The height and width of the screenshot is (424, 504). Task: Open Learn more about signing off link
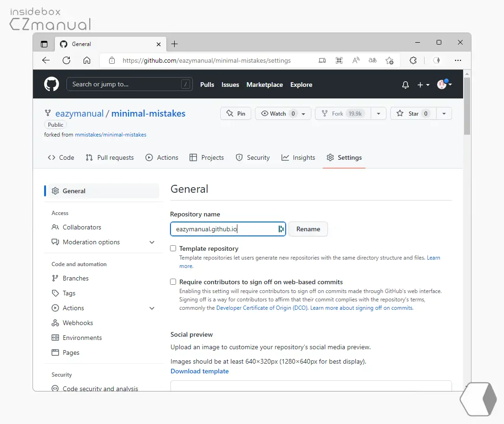(x=361, y=308)
